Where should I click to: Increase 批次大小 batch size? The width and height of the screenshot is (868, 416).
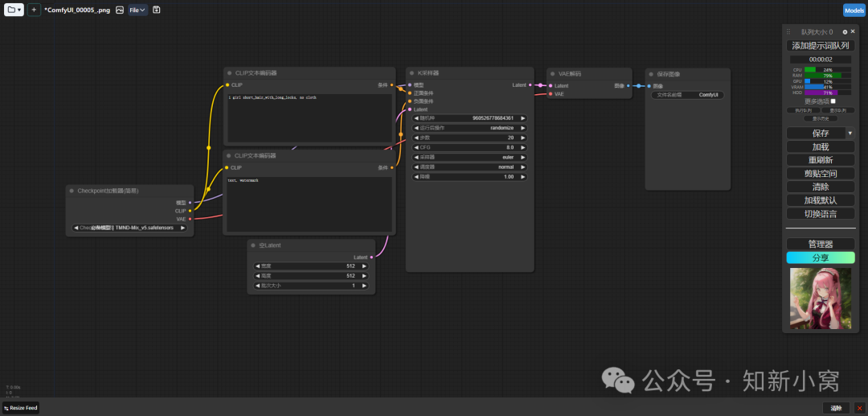point(364,286)
